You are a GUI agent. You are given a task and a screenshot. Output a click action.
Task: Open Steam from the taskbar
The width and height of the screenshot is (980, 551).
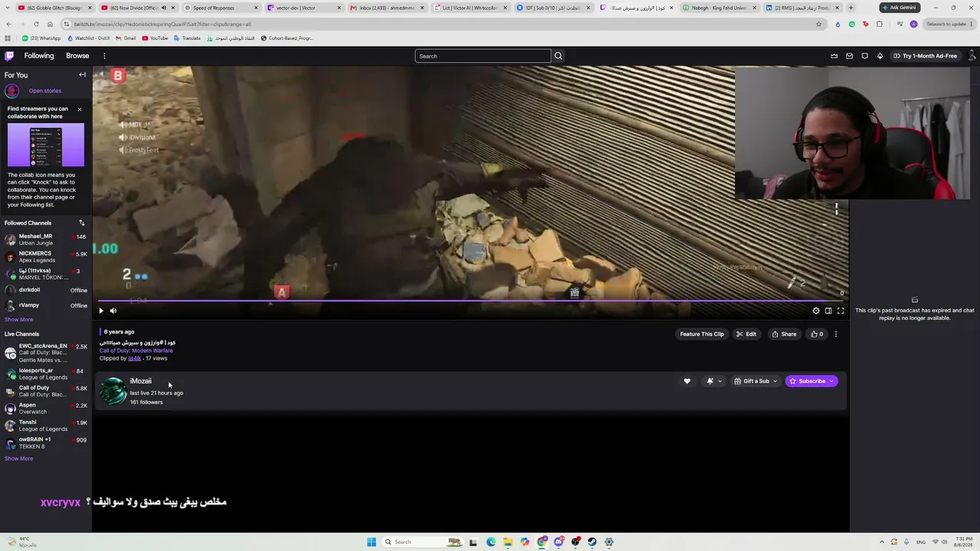[x=592, y=542]
